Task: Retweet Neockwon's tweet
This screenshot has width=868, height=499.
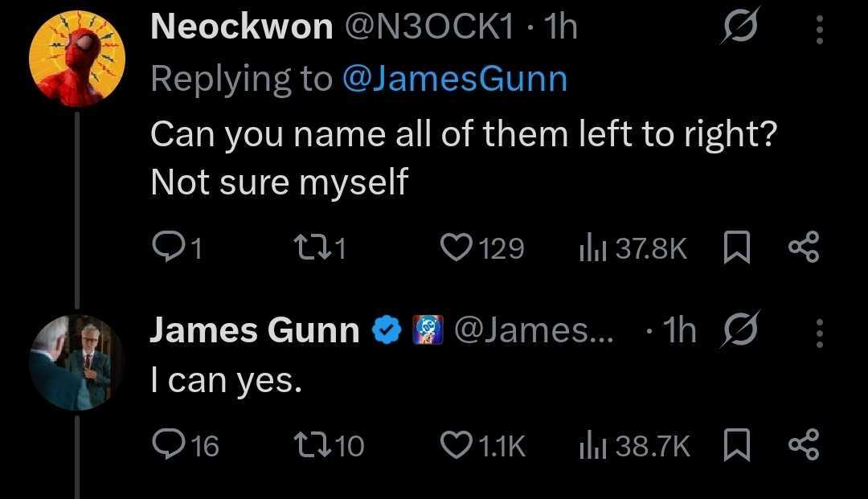Action: tap(307, 249)
